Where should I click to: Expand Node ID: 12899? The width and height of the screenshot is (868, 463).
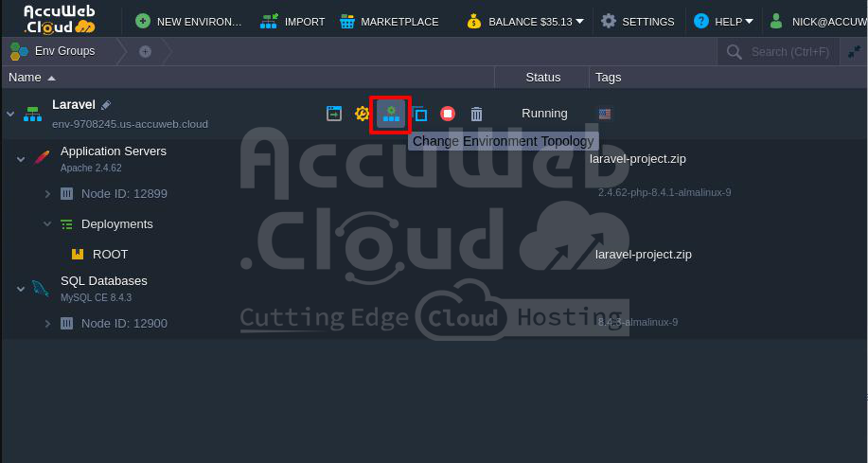point(47,194)
